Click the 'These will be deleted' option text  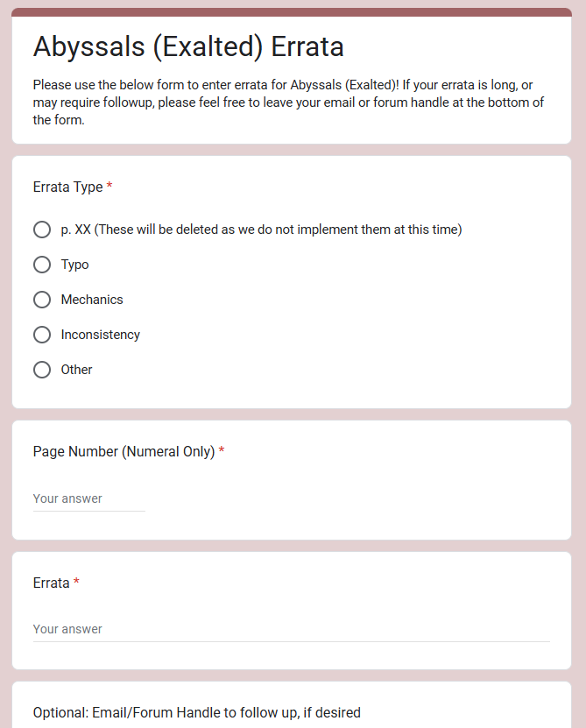(279, 230)
